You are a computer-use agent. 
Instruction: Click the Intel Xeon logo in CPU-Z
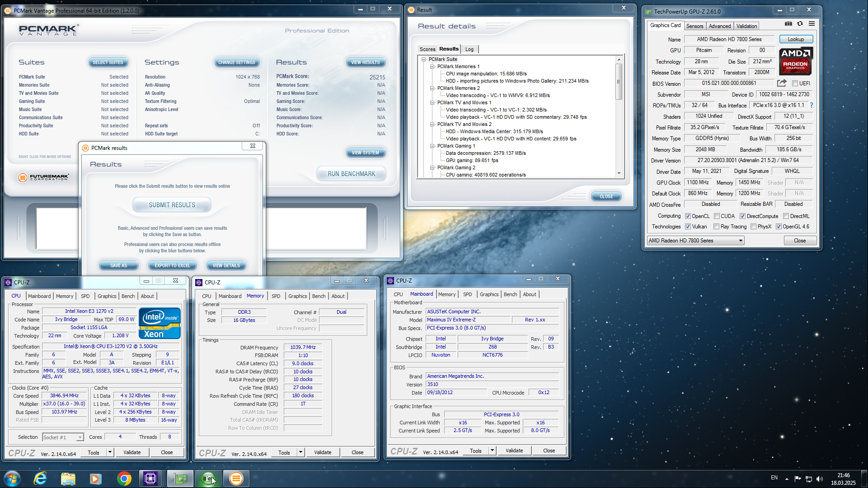pos(160,323)
